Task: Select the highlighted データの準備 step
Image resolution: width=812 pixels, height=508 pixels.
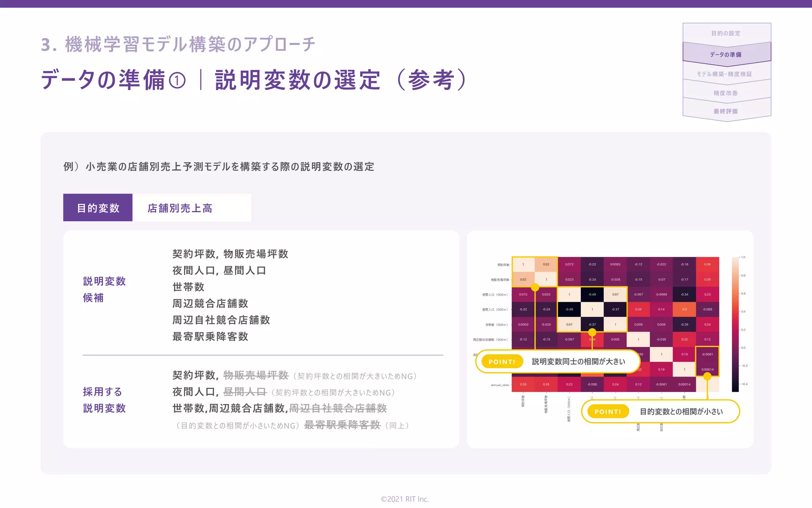Action: pos(726,54)
